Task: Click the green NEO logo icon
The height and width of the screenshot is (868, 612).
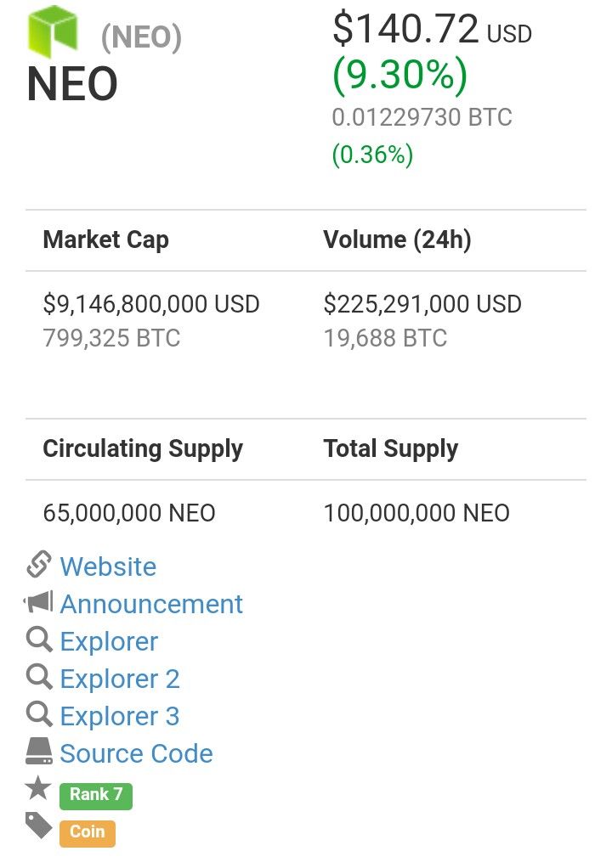Action: click(53, 31)
